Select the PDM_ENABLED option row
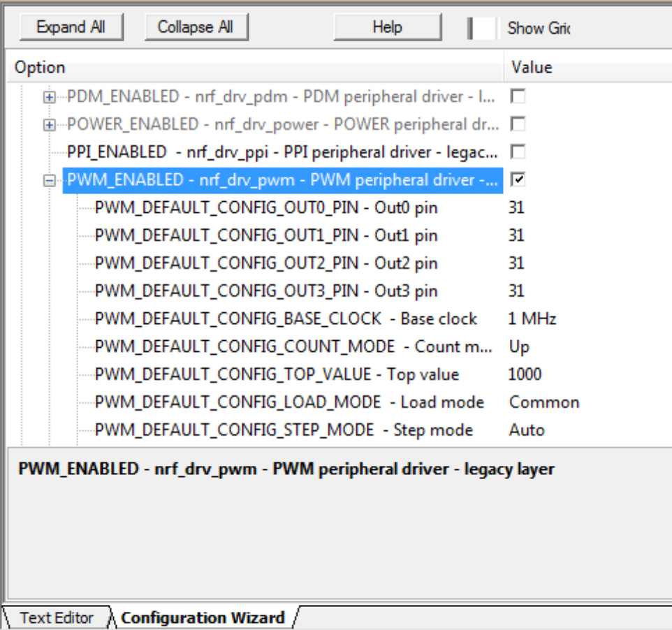 pyautogui.click(x=281, y=97)
